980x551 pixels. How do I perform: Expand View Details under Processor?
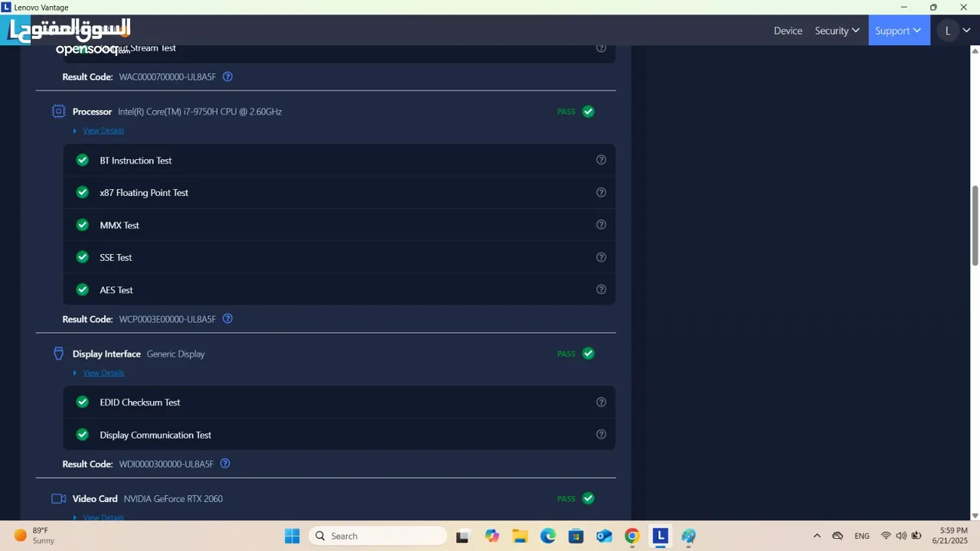(103, 130)
